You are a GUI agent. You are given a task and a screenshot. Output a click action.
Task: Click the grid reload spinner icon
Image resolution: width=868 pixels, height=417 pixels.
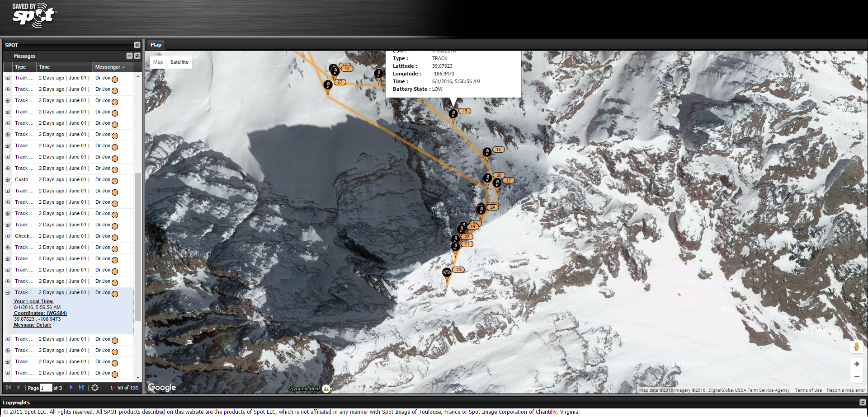pyautogui.click(x=95, y=388)
